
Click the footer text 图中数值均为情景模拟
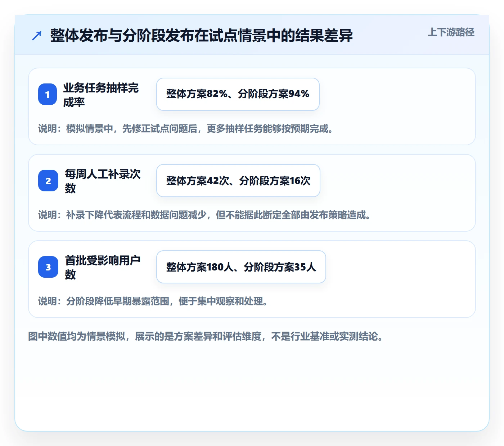click(206, 336)
